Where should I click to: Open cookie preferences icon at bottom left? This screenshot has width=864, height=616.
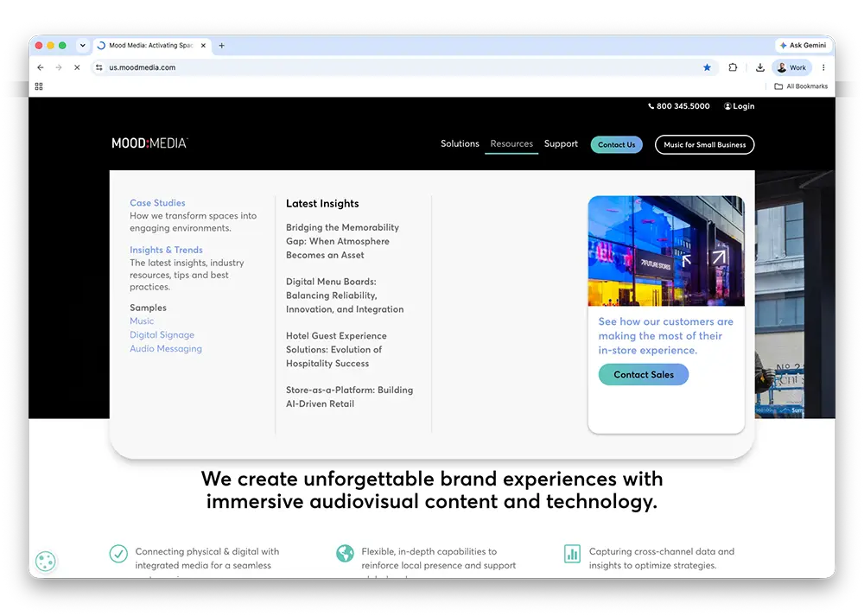click(x=46, y=561)
